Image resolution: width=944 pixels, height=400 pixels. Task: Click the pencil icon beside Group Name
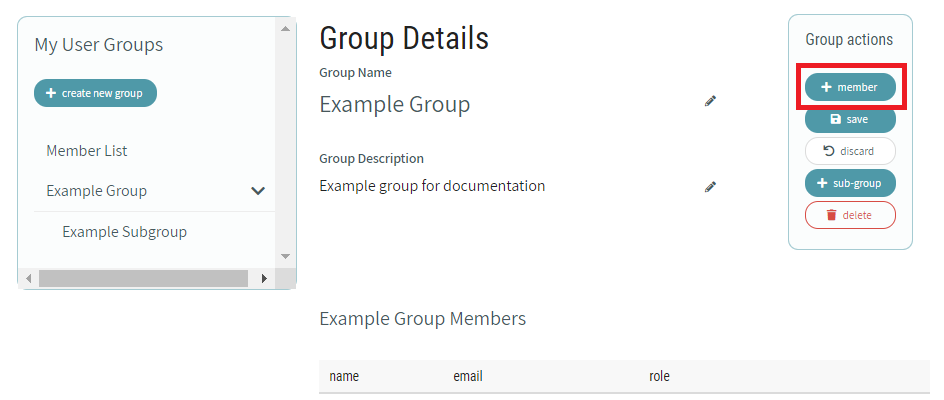point(710,101)
